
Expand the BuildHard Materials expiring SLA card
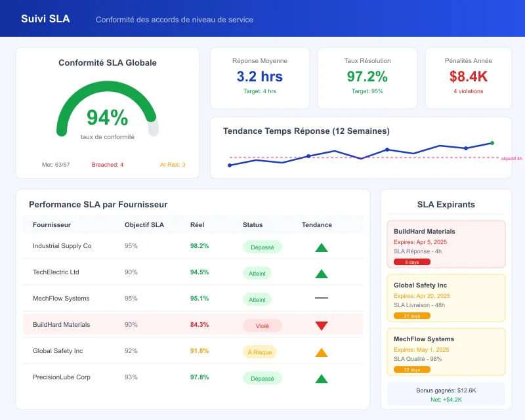point(446,244)
